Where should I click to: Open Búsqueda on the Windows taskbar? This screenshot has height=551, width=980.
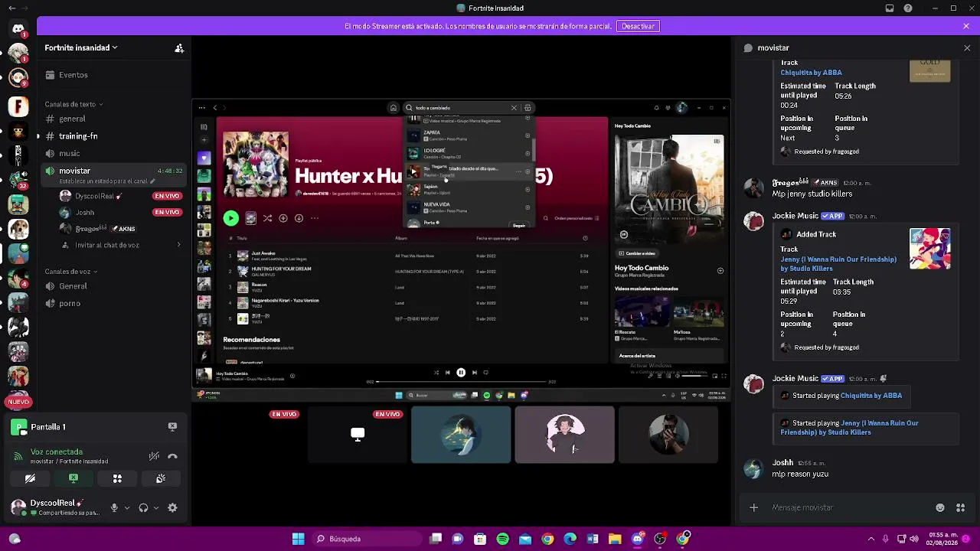(368, 539)
